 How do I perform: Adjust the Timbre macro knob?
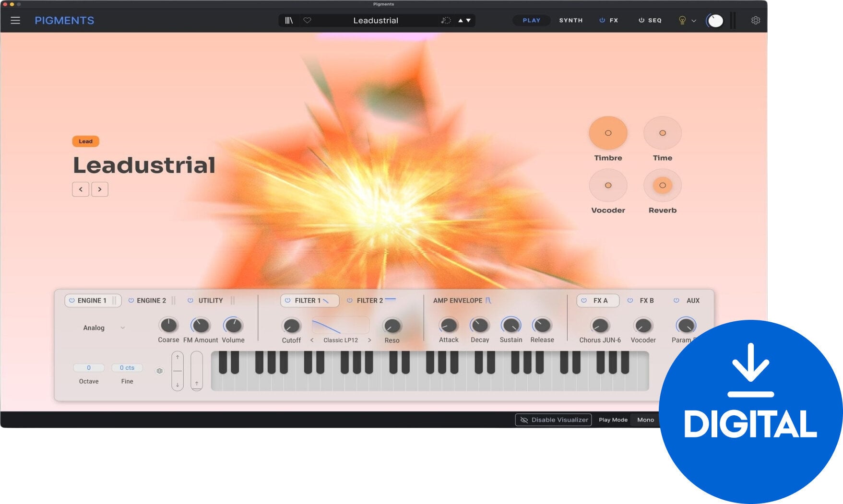pyautogui.click(x=608, y=133)
